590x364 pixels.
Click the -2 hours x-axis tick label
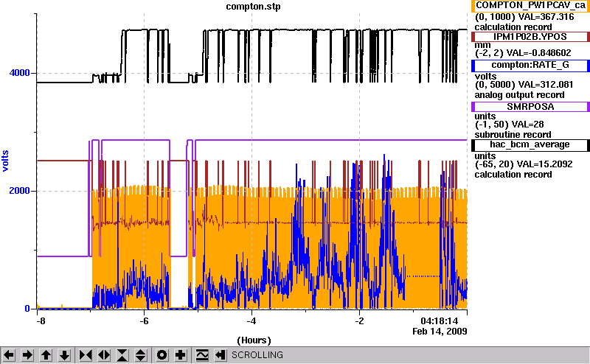[x=360, y=321]
